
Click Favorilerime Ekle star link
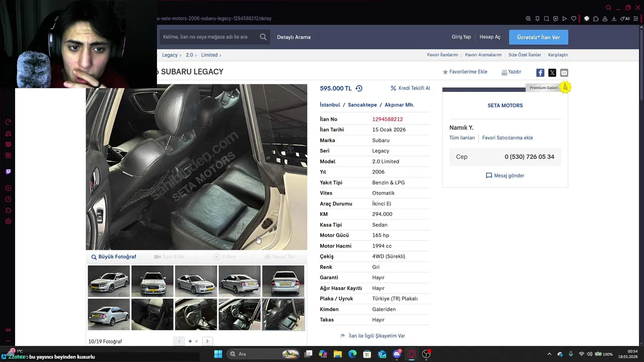point(465,72)
